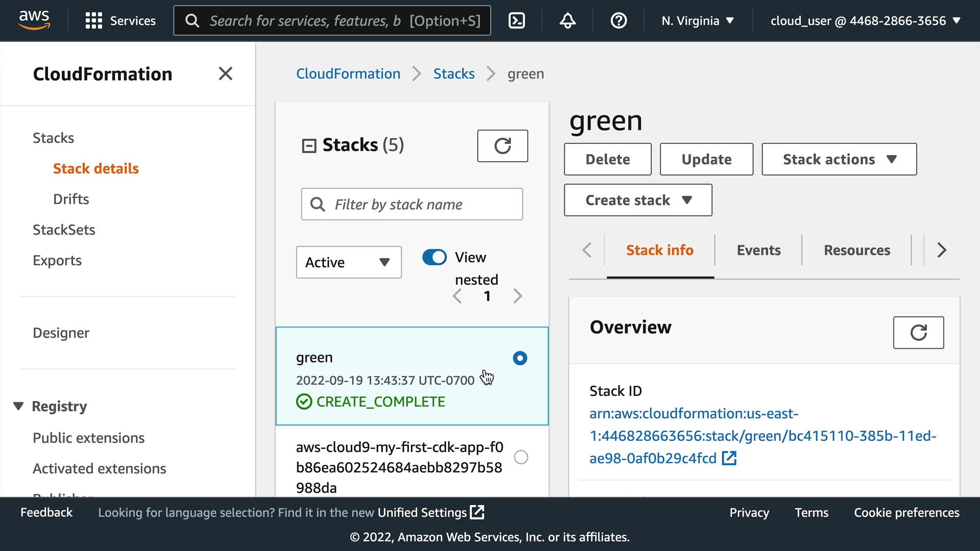Click the AWS logo home icon

pos(34,20)
